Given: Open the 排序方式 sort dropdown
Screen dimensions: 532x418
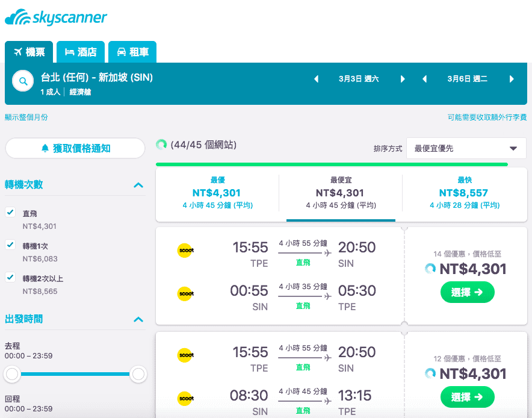Looking at the screenshot, I should [466, 148].
